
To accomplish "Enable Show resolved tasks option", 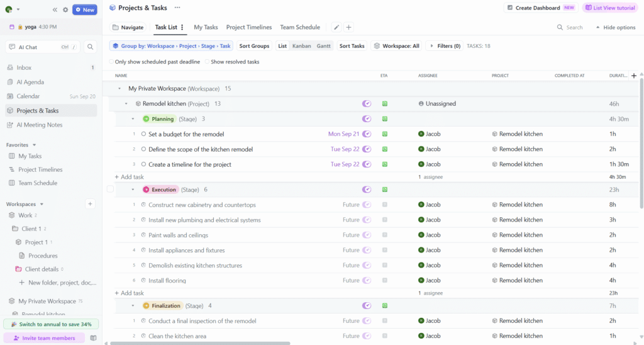I will pyautogui.click(x=207, y=62).
